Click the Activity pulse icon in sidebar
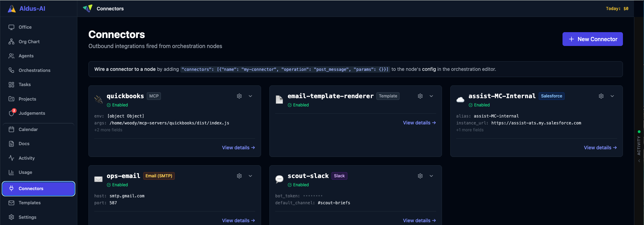 coord(11,158)
